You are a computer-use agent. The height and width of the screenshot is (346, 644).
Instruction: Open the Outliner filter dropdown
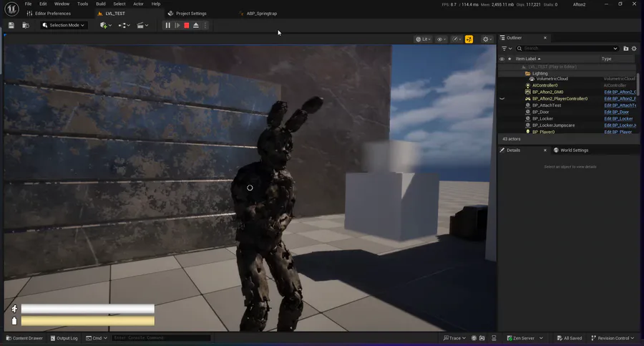click(507, 49)
